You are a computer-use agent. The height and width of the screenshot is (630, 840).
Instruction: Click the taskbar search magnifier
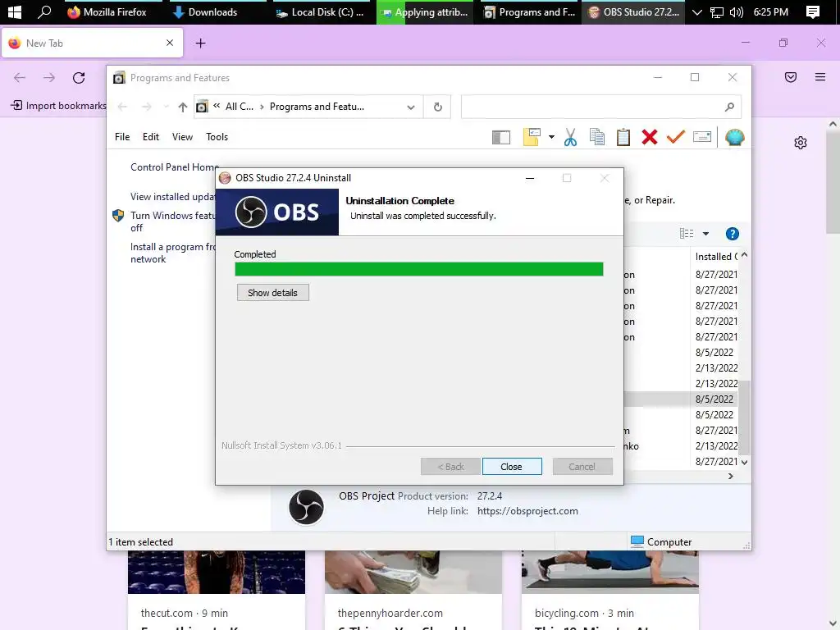[44, 11]
